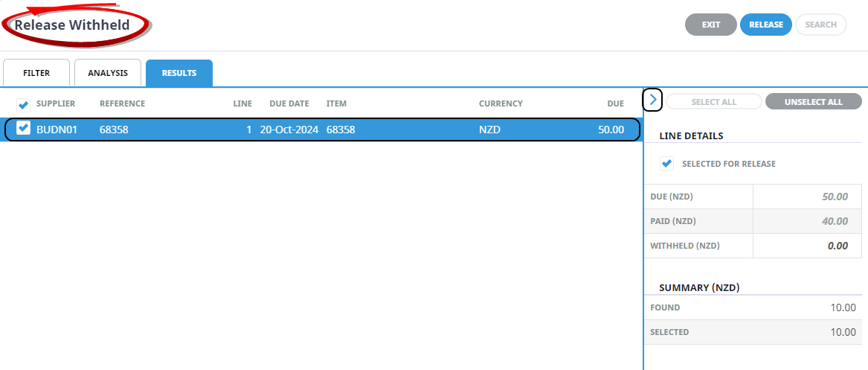Image resolution: width=868 pixels, height=370 pixels.
Task: Click the Exit button
Action: tap(710, 25)
